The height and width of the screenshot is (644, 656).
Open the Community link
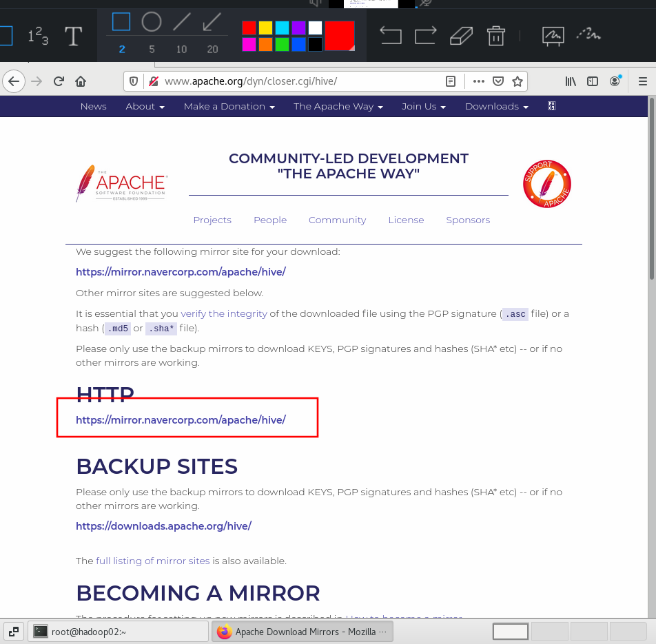[337, 220]
